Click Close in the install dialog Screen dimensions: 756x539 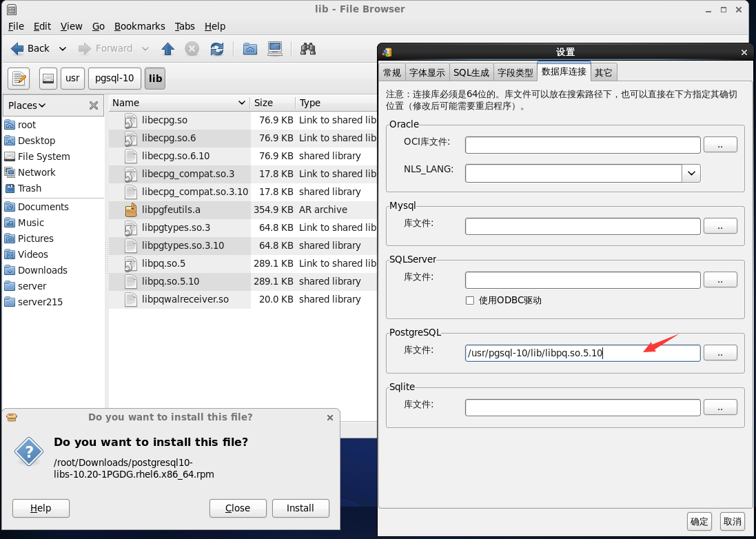pos(238,508)
